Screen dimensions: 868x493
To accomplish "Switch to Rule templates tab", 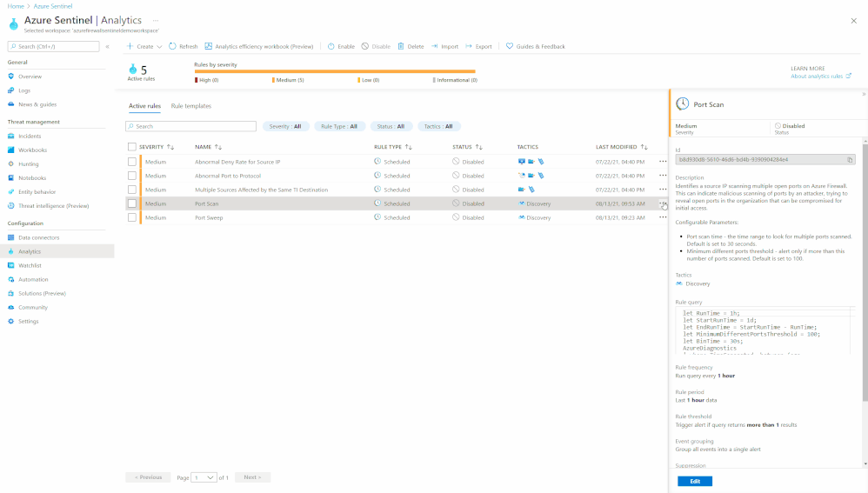I will click(191, 106).
